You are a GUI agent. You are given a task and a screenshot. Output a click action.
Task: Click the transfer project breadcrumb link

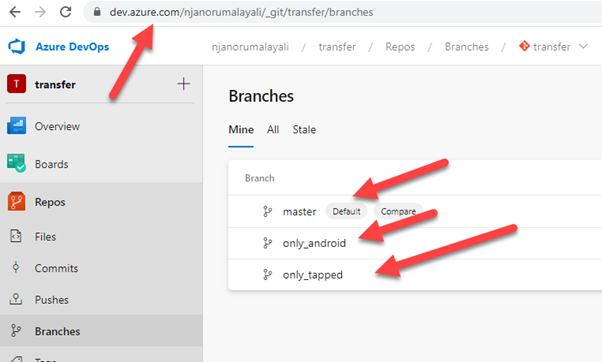click(x=337, y=47)
